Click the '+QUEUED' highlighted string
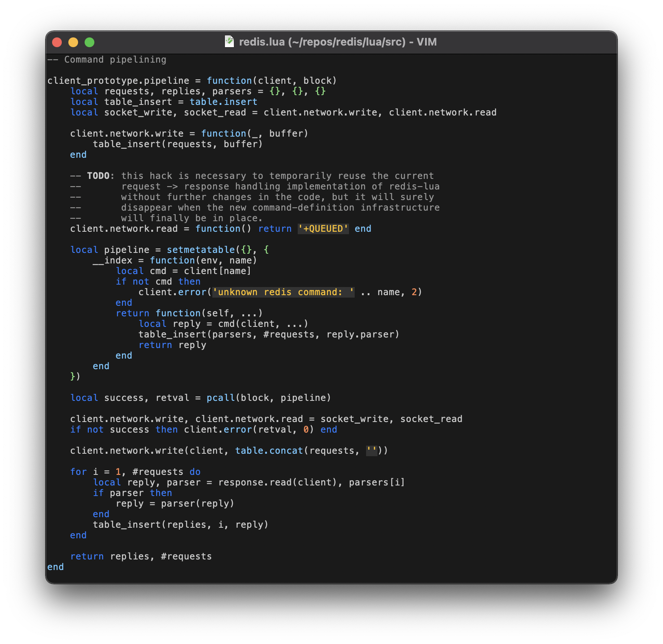 [323, 229]
